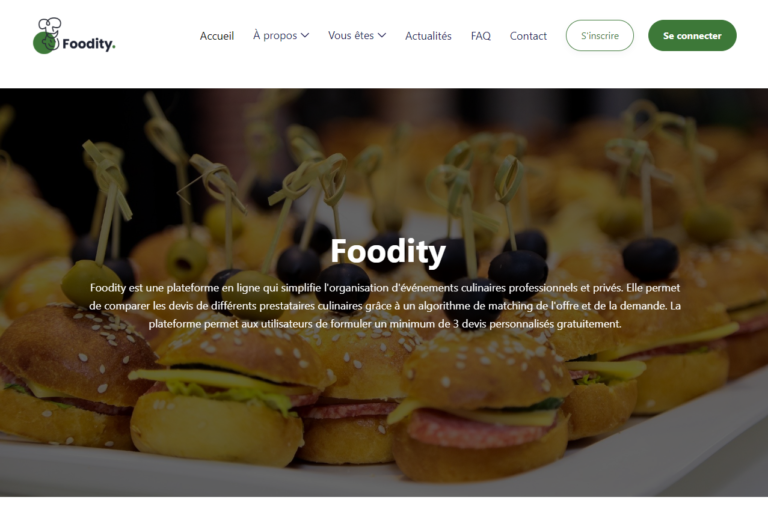Click the first line of hero description
Viewport: 768px width, 521px height.
click(384, 288)
